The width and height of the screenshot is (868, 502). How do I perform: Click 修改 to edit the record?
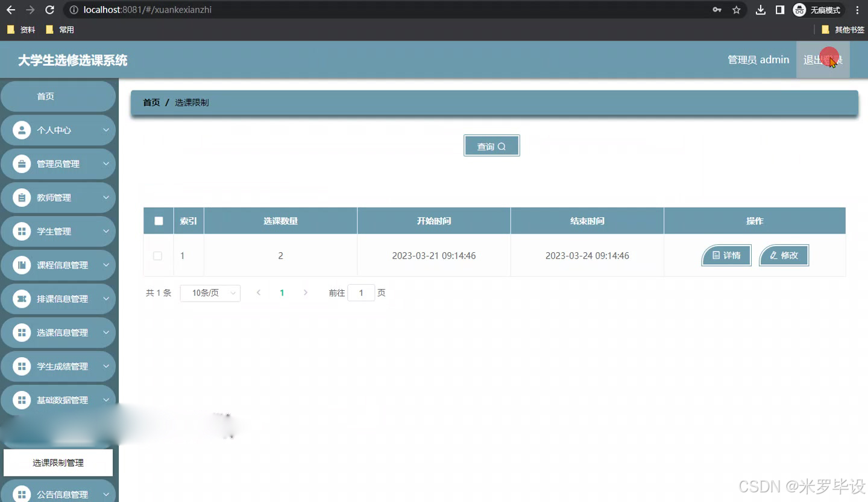[x=784, y=255]
